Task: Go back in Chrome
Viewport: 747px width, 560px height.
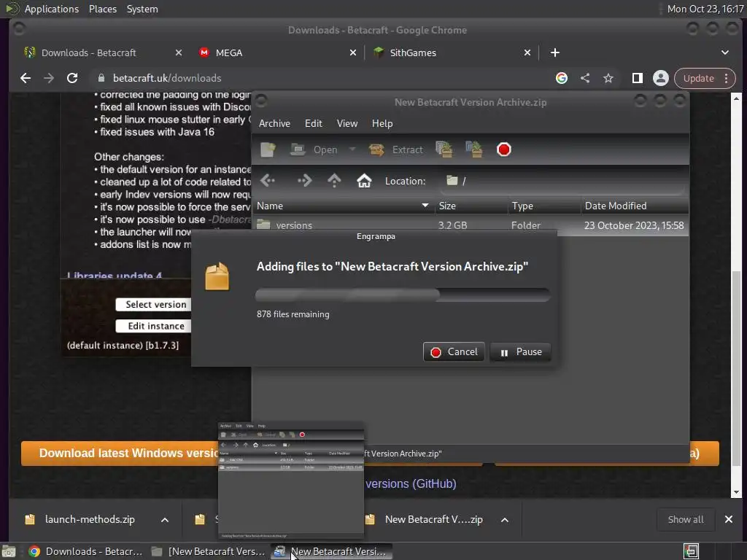Action: pos(26,78)
